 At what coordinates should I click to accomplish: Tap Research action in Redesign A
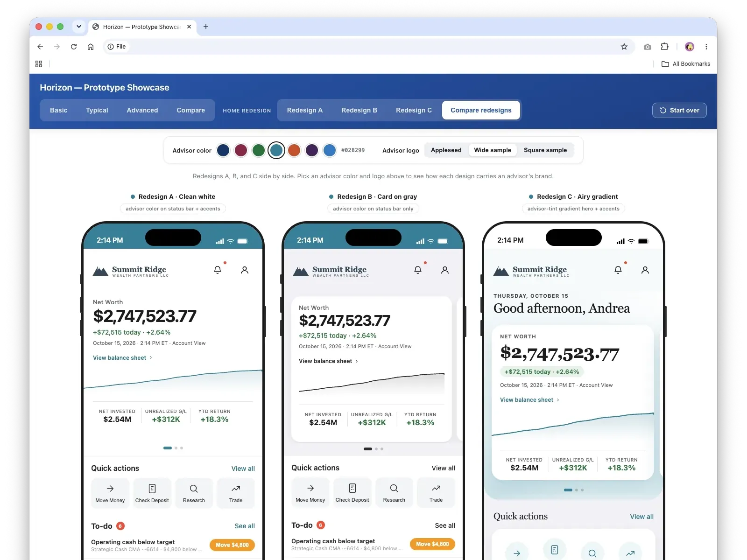coord(194,493)
